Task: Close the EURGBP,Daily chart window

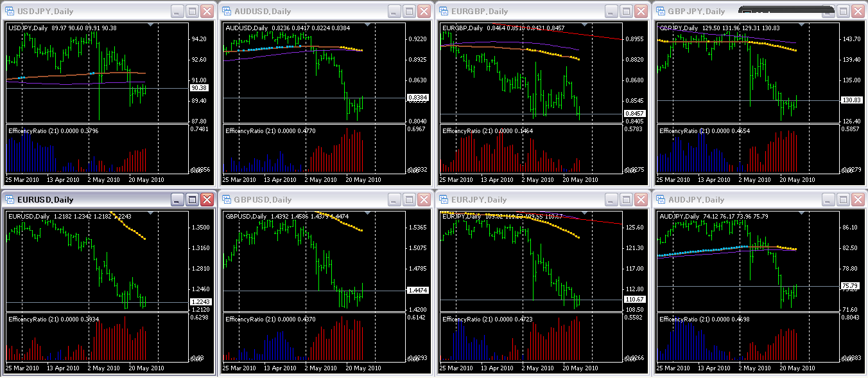Action: 641,12
